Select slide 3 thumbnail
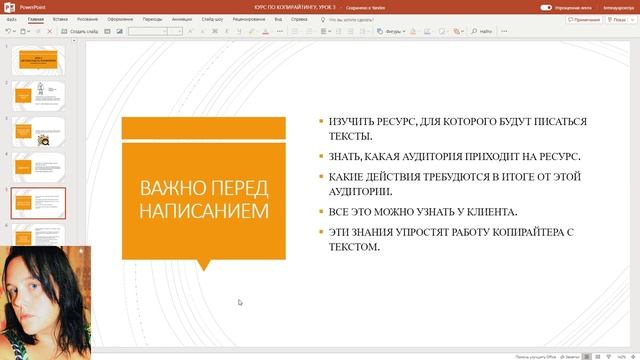 pos(38,131)
